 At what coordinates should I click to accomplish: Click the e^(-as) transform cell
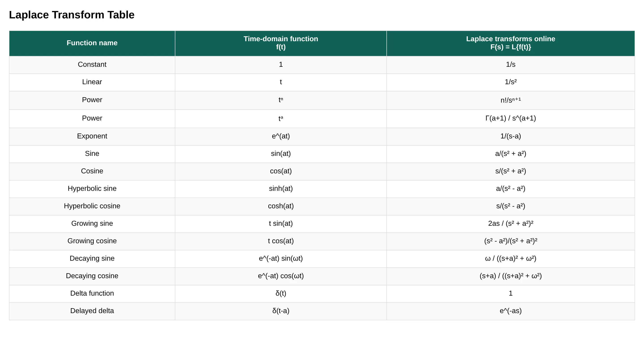click(x=510, y=311)
